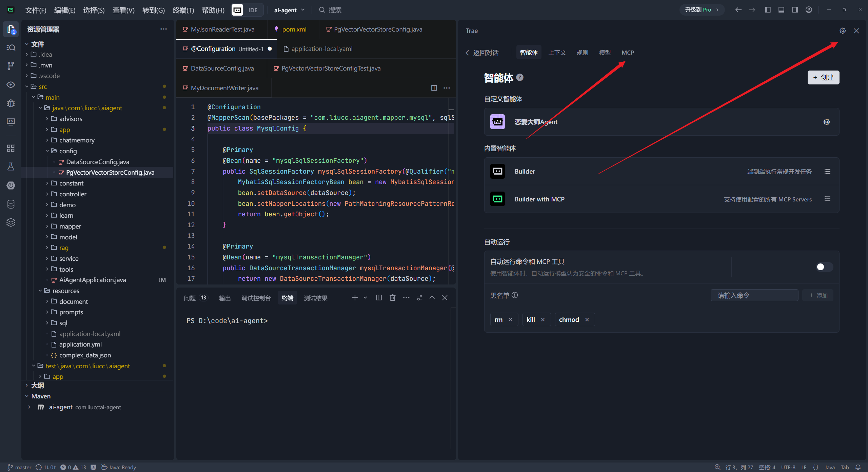Click 返回对话 to return to chat

point(482,53)
